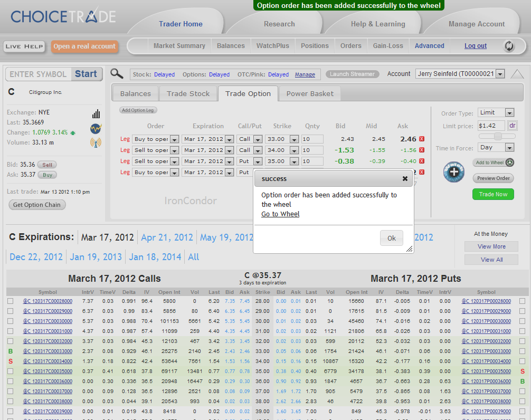Check the 31.00 put option checkbox
This screenshot has width=531, height=420.
pos(522,331)
